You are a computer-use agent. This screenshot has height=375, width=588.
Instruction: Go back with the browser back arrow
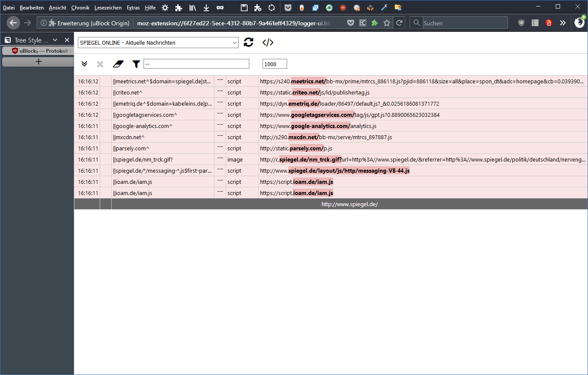[x=13, y=23]
